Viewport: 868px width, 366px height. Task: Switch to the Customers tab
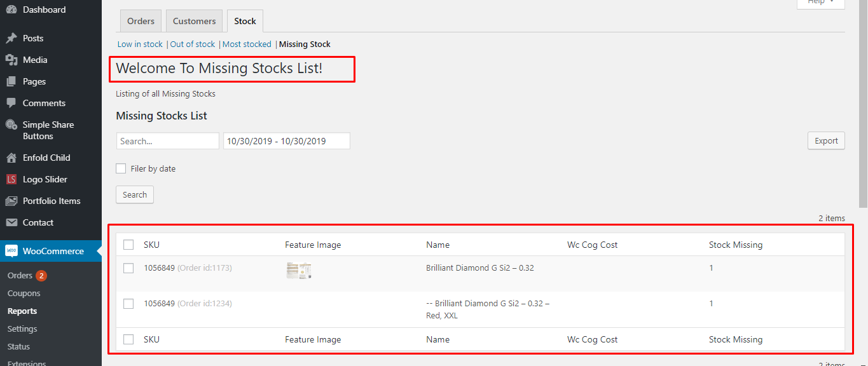(194, 21)
